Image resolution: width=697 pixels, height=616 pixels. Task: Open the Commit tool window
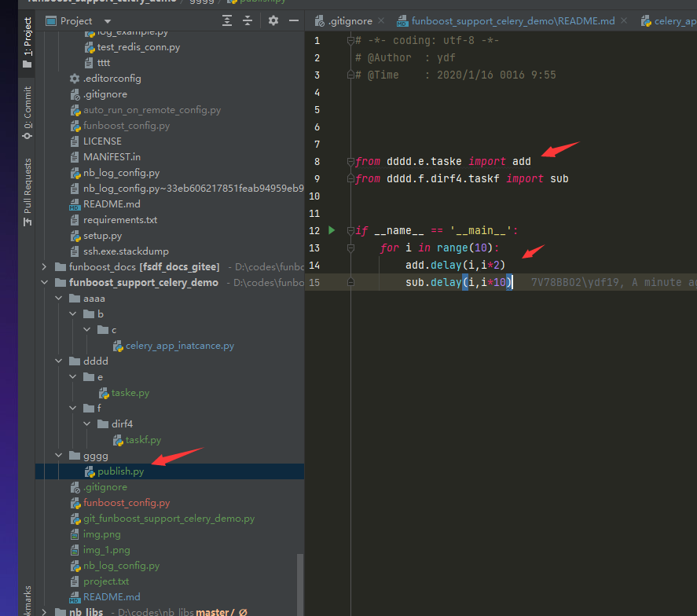tap(28, 113)
